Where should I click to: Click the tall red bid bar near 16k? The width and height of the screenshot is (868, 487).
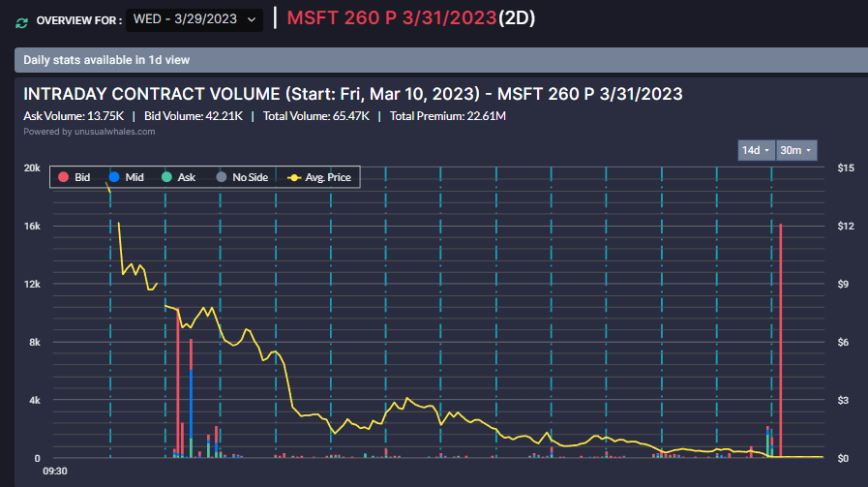pyautogui.click(x=781, y=341)
